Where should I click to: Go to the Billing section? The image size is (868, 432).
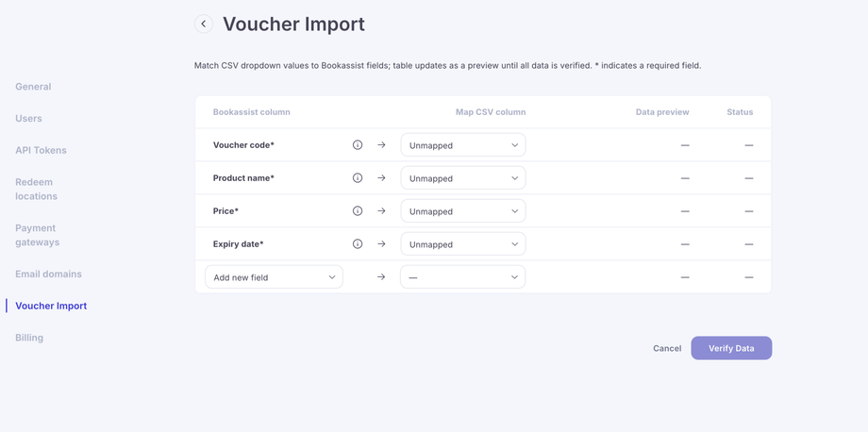[29, 338]
